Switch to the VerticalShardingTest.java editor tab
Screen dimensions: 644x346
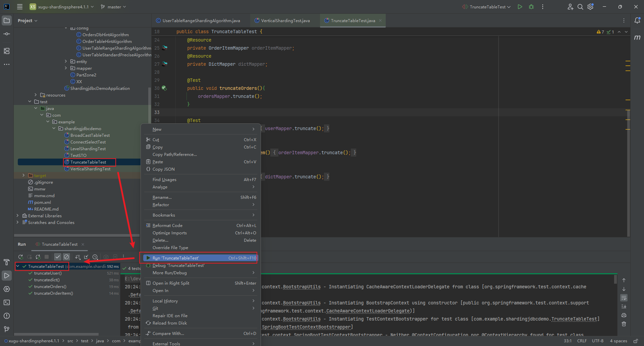point(285,20)
